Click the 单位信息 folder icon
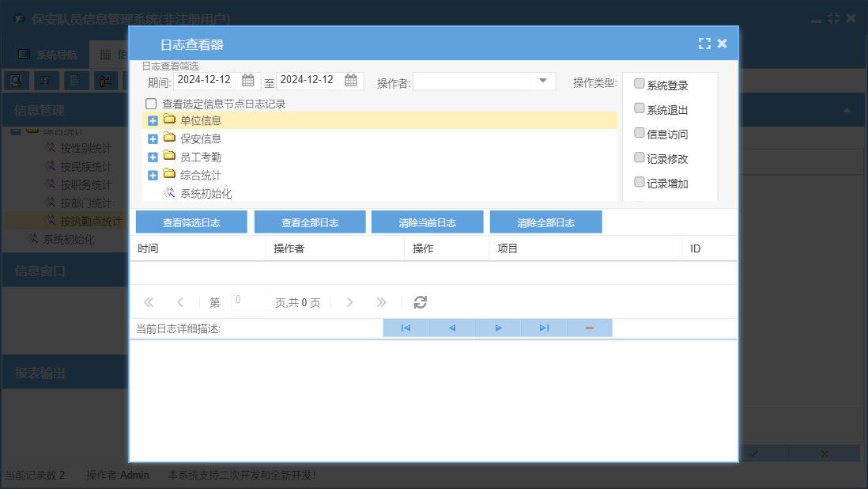Viewport: 868px width, 489px height. [x=169, y=119]
